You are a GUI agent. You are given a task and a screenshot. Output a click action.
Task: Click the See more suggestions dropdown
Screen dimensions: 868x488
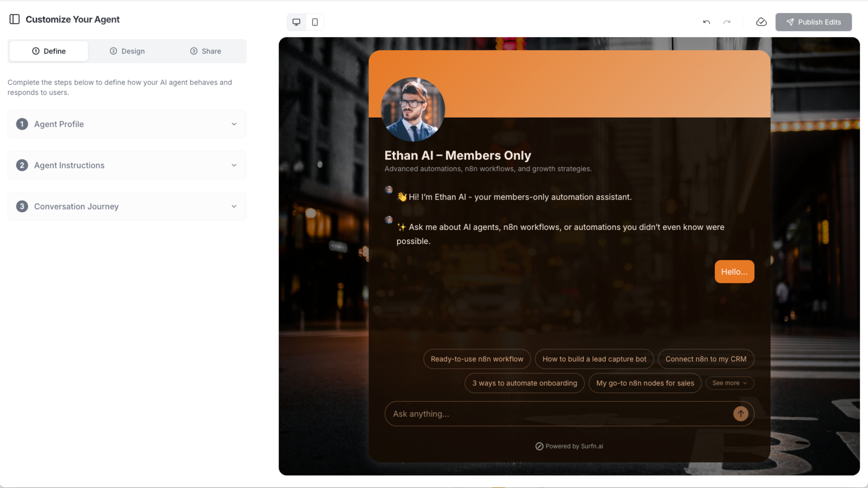click(730, 383)
